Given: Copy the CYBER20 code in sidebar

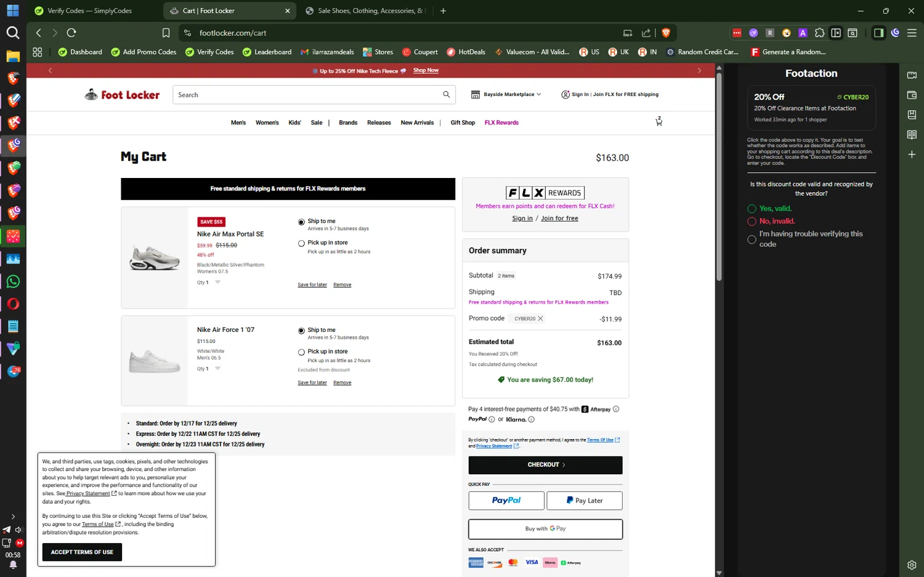Looking at the screenshot, I should (853, 97).
